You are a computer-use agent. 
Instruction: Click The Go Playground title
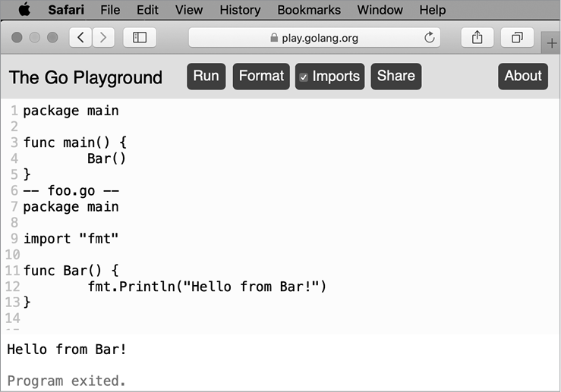pos(86,77)
